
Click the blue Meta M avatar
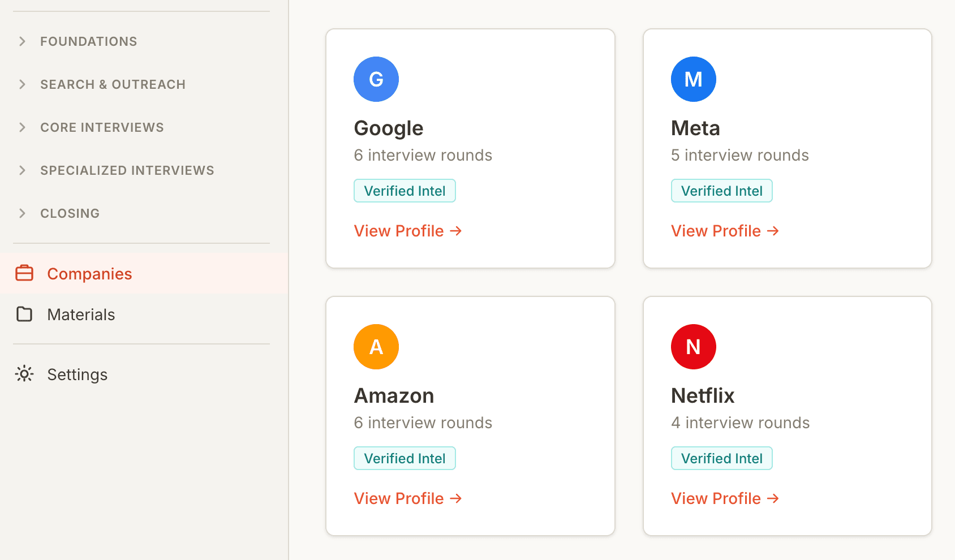tap(694, 79)
